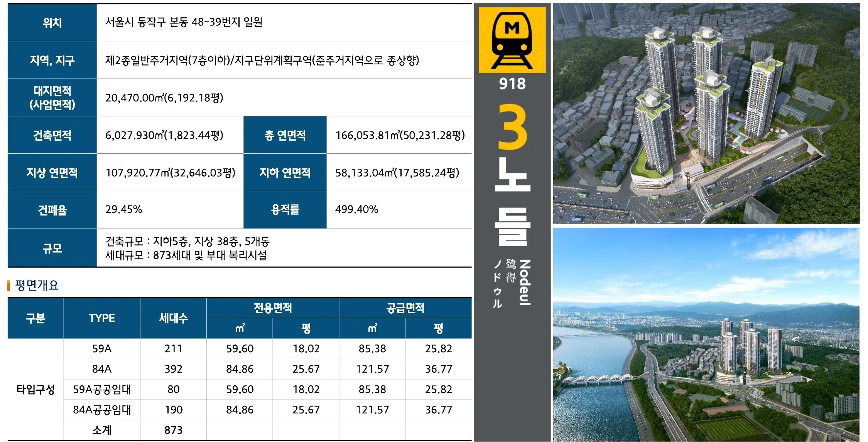Click the 소계 subtotal label
This screenshot has height=442, width=868.
[x=102, y=430]
